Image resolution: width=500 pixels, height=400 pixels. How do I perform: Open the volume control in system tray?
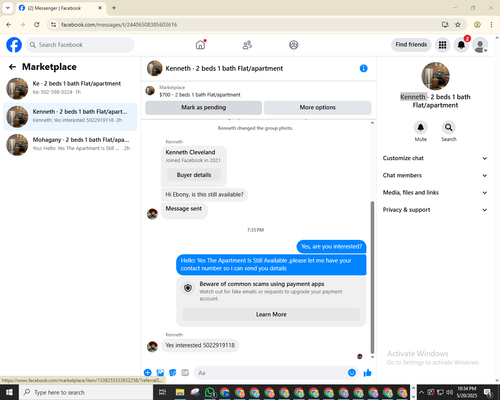coord(450,392)
